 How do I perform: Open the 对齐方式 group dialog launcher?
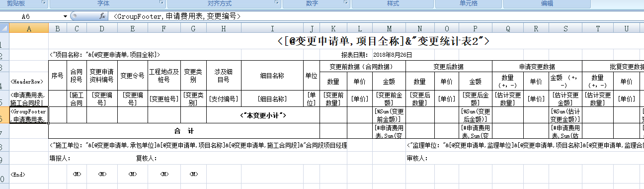click(x=277, y=3)
